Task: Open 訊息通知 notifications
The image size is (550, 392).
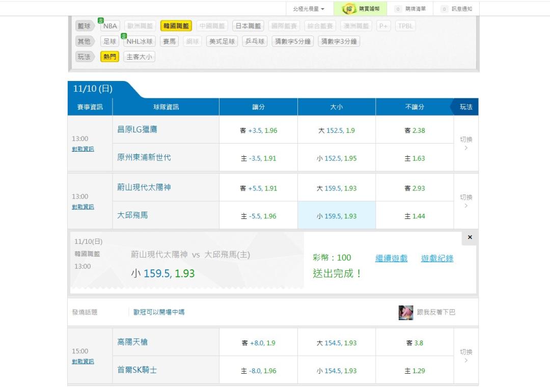Action: click(x=456, y=9)
